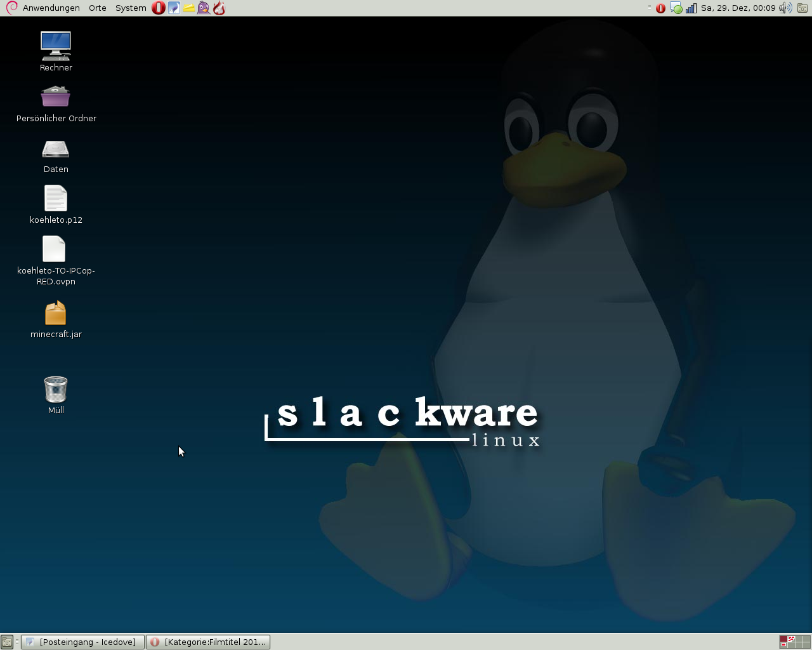Open the Orte menu

[98, 8]
